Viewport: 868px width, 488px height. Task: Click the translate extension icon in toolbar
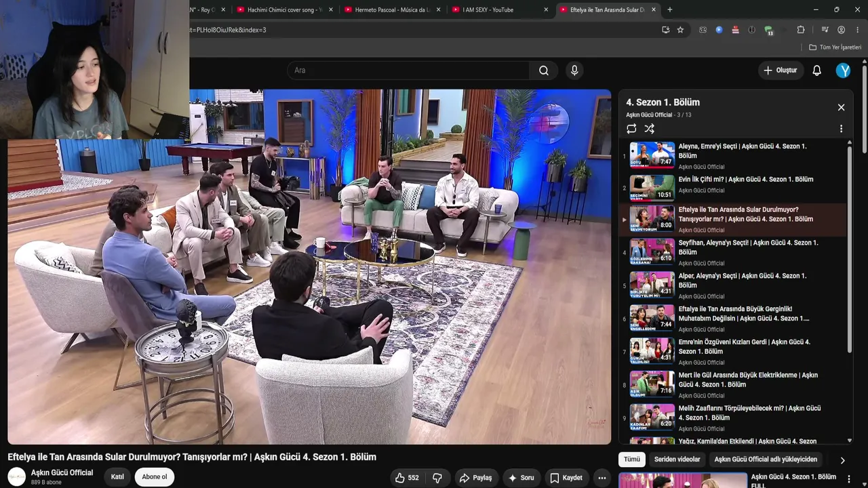click(703, 30)
